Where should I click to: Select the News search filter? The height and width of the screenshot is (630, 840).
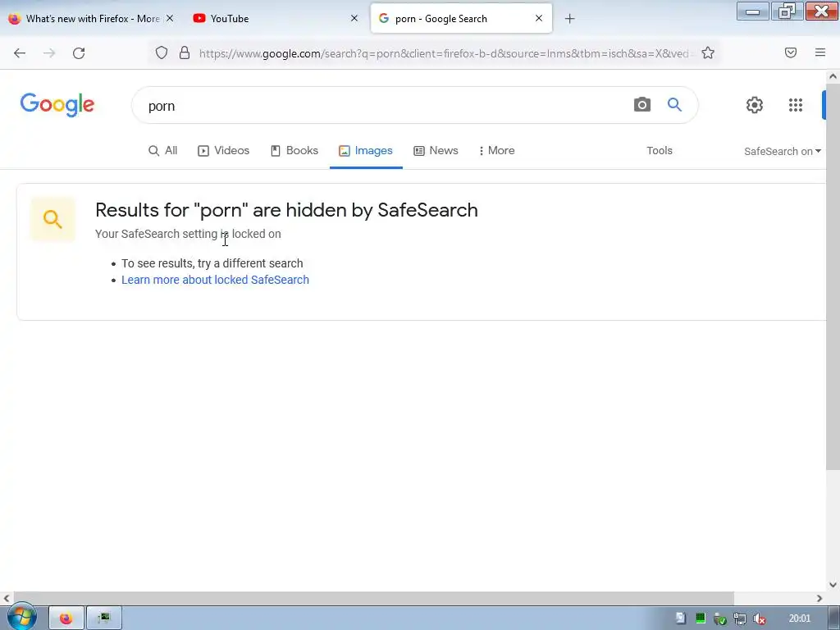coord(436,151)
